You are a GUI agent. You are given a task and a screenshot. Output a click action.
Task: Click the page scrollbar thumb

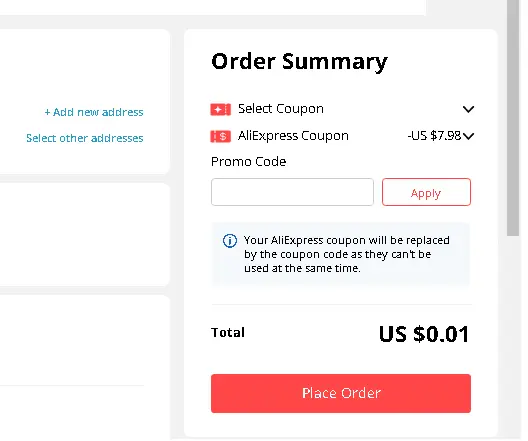tap(513, 118)
